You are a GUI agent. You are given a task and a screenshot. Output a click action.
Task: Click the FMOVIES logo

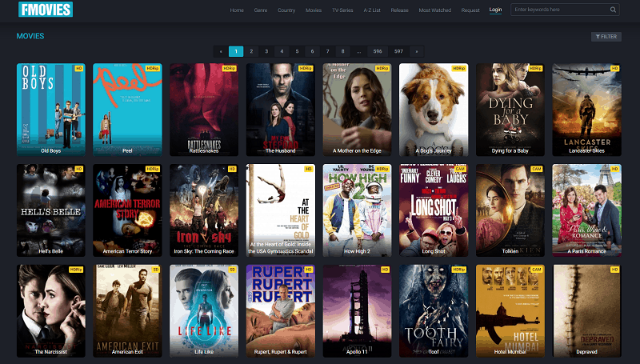45,10
